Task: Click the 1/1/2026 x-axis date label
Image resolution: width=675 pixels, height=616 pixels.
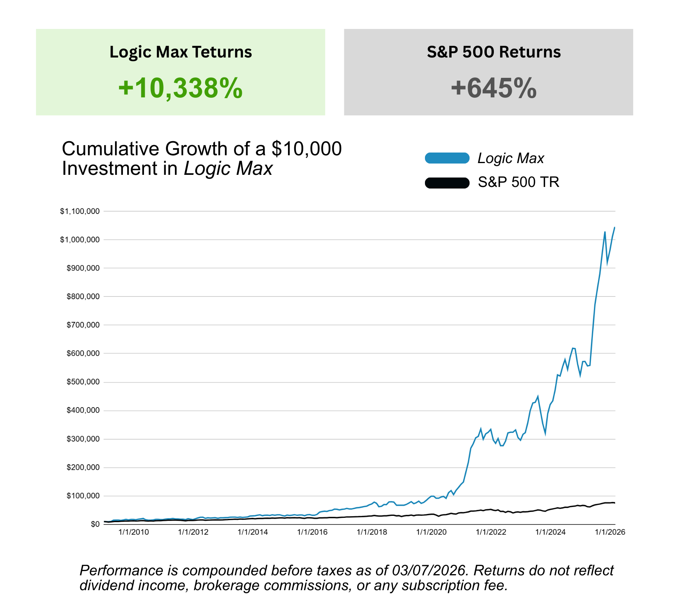Action: [610, 532]
